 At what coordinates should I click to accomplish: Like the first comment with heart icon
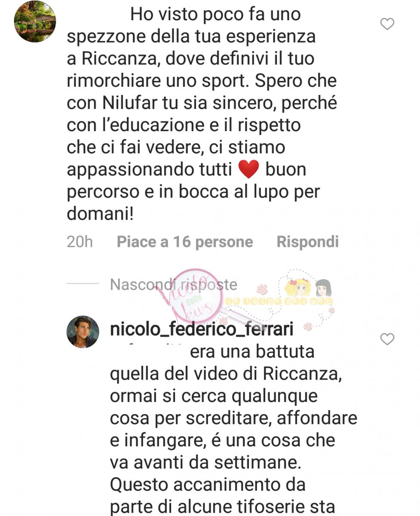click(x=387, y=24)
